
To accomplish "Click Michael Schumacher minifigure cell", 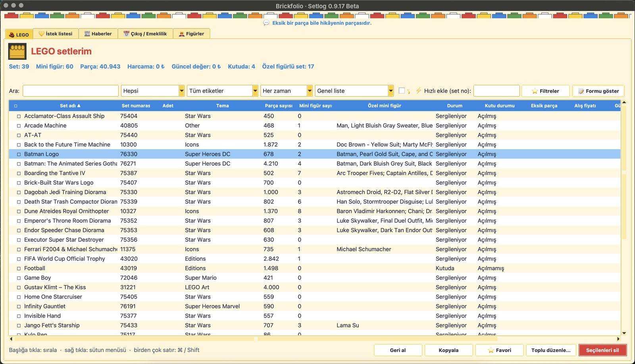I will [364, 249].
